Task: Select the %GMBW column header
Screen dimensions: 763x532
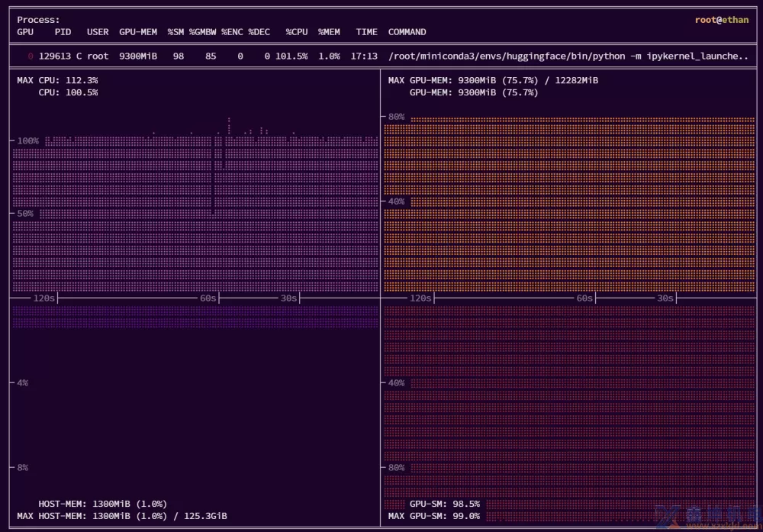Action: (202, 32)
